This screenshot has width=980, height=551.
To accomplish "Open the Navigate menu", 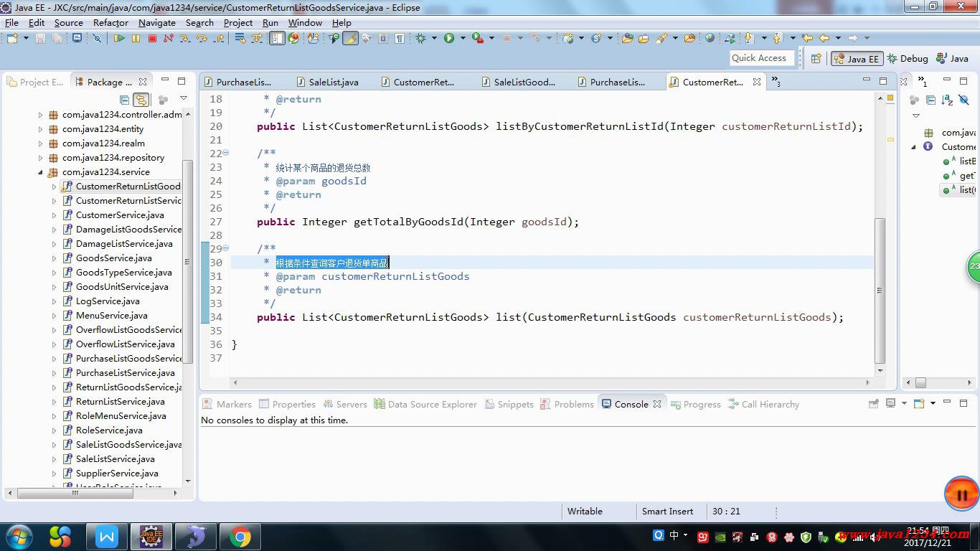I will (x=156, y=22).
